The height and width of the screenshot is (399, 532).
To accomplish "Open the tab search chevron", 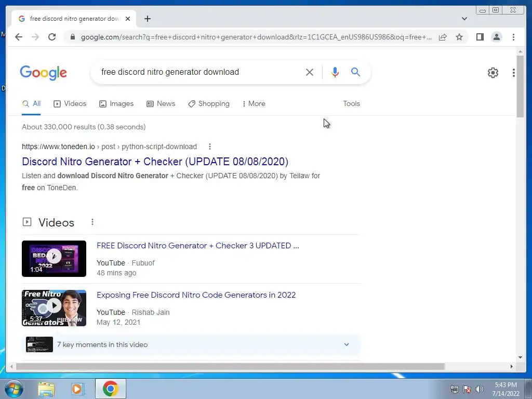I will coord(464,19).
